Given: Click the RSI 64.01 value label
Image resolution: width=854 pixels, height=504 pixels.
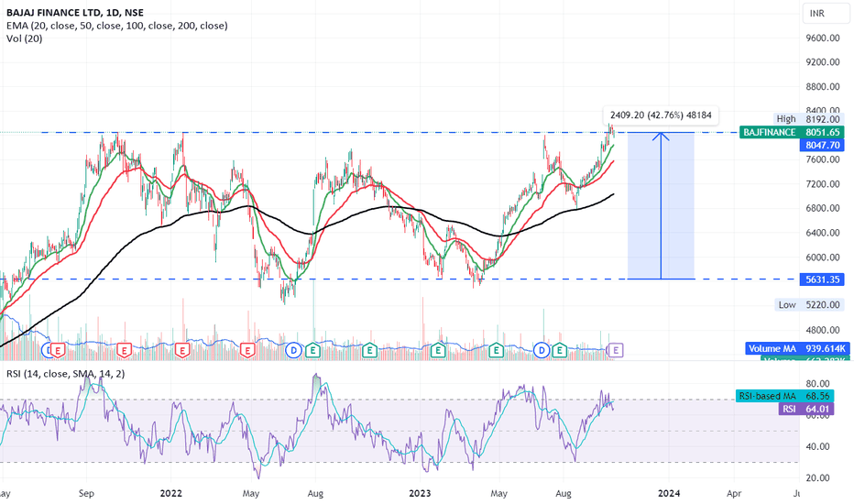Looking at the screenshot, I should click(806, 410).
